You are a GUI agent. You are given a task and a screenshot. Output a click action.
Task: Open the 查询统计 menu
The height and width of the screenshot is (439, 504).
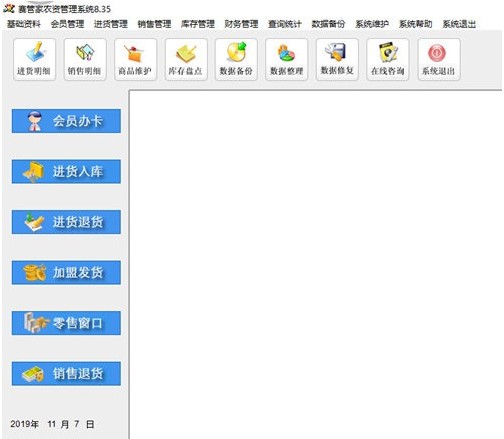(x=285, y=24)
